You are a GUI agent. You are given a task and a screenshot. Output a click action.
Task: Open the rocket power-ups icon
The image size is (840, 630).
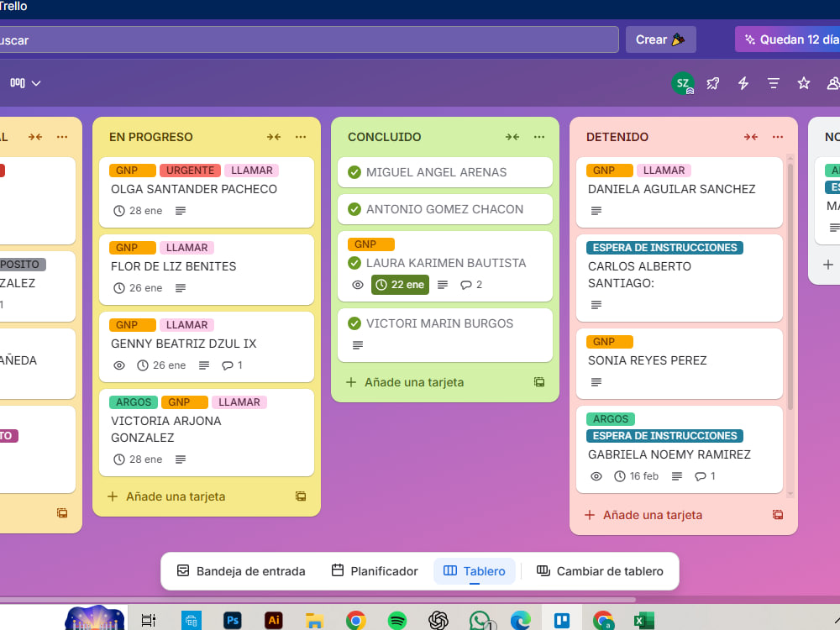click(x=712, y=83)
